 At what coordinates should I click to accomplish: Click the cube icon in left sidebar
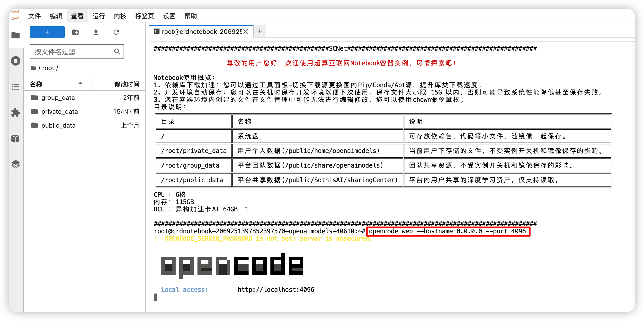point(16,138)
